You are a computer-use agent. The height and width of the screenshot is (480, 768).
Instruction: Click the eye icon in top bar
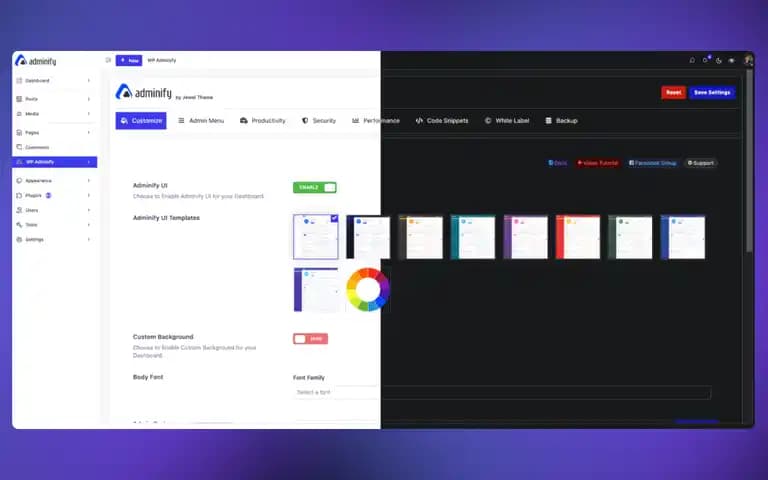(x=732, y=60)
